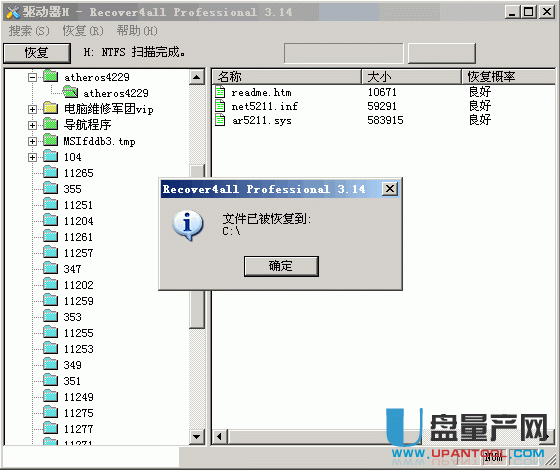This screenshot has width=560, height=470.
Task: Open the 搜索(S) menu
Action: (x=29, y=31)
